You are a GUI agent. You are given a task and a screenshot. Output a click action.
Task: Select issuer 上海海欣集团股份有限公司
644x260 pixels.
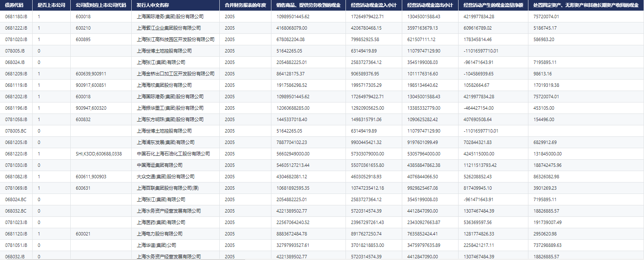pyautogui.click(x=164, y=85)
